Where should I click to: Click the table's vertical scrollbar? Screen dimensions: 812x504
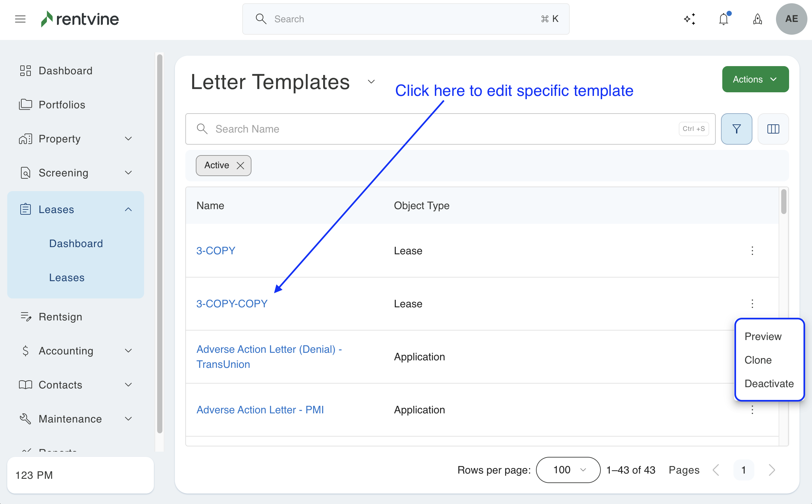coord(783,202)
